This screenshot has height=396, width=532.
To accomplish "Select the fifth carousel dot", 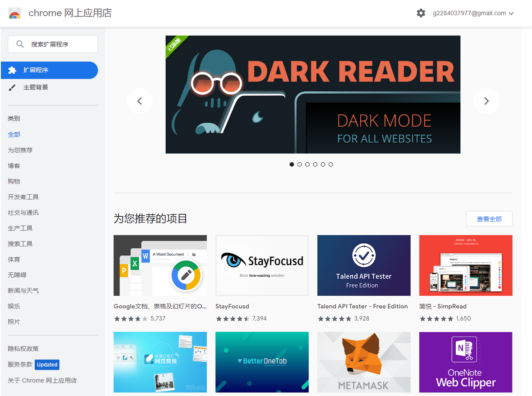I will click(323, 164).
